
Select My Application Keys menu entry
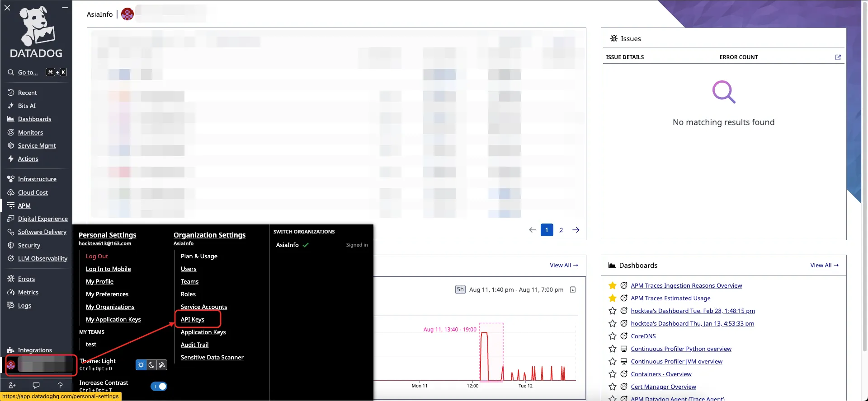[113, 319]
